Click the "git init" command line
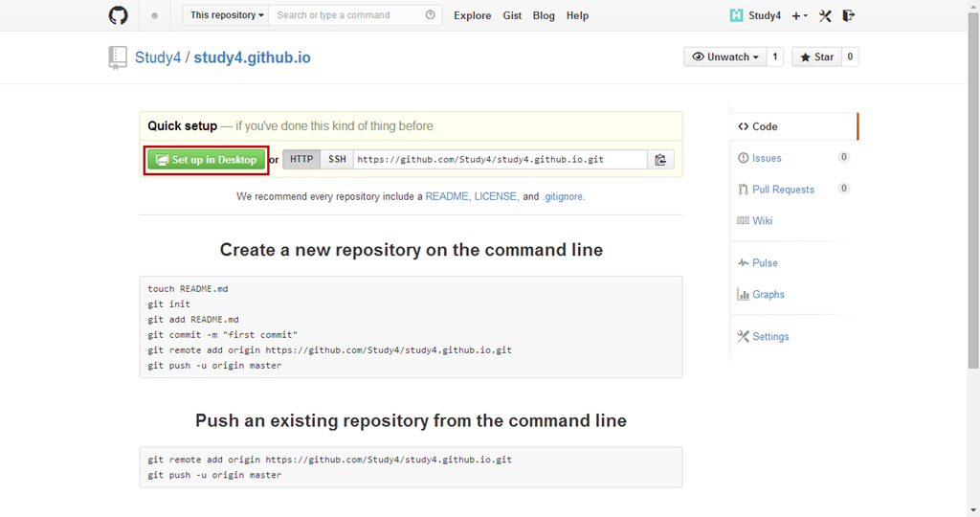Viewport: 980px width, 517px height. pyautogui.click(x=168, y=303)
